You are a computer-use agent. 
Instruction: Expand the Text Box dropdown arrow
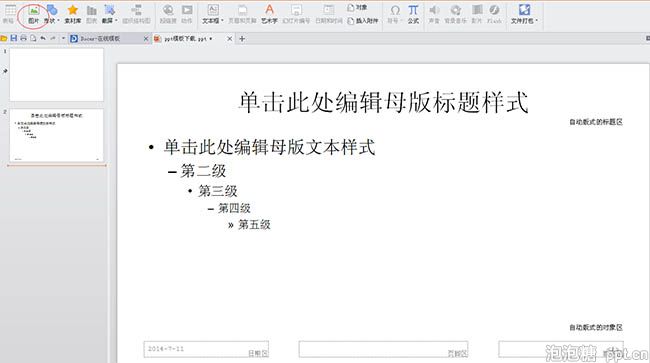(222, 21)
